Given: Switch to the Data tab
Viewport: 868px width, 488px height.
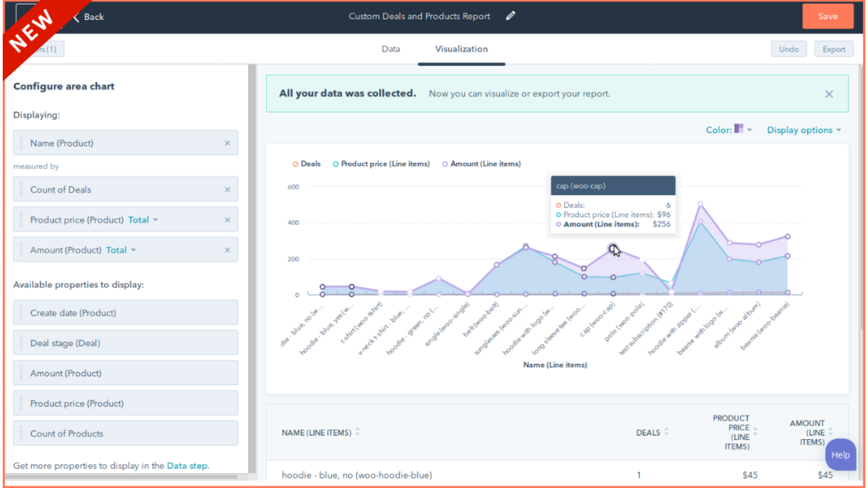Looking at the screenshot, I should [x=391, y=49].
